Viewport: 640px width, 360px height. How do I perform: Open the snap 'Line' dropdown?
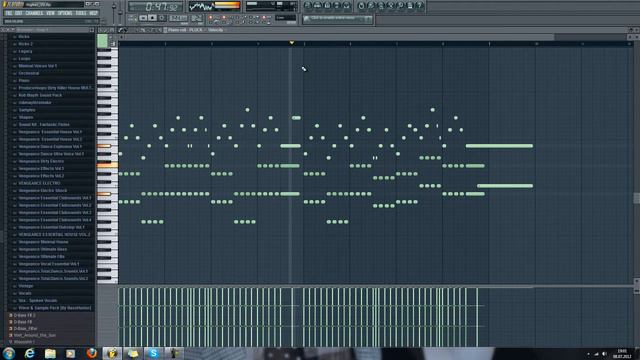(x=285, y=18)
